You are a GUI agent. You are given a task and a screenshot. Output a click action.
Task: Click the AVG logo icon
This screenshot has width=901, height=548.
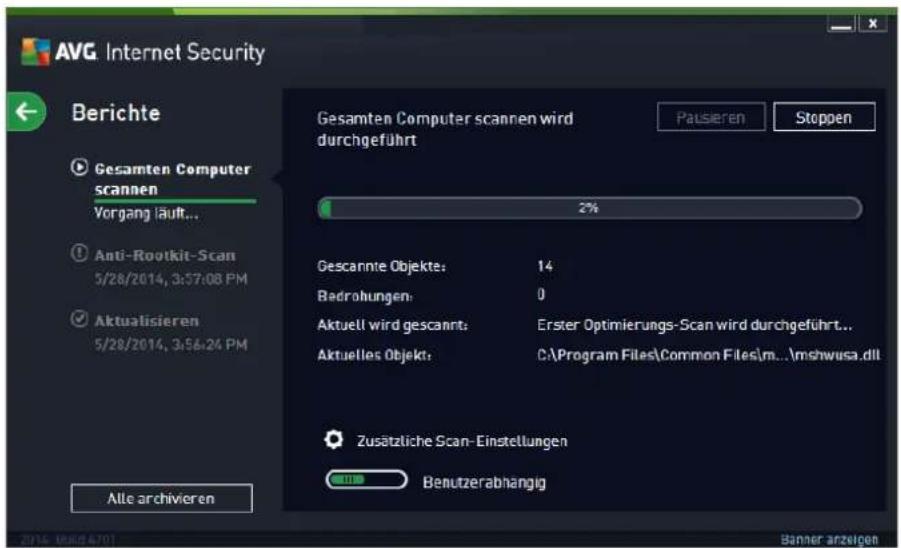tap(35, 52)
